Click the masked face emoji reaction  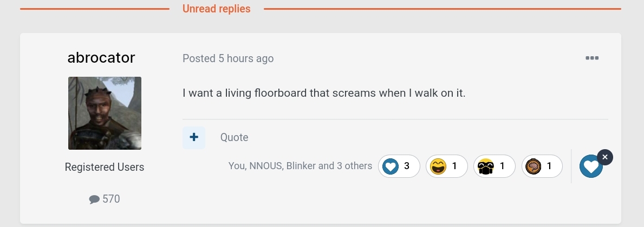coord(494,166)
